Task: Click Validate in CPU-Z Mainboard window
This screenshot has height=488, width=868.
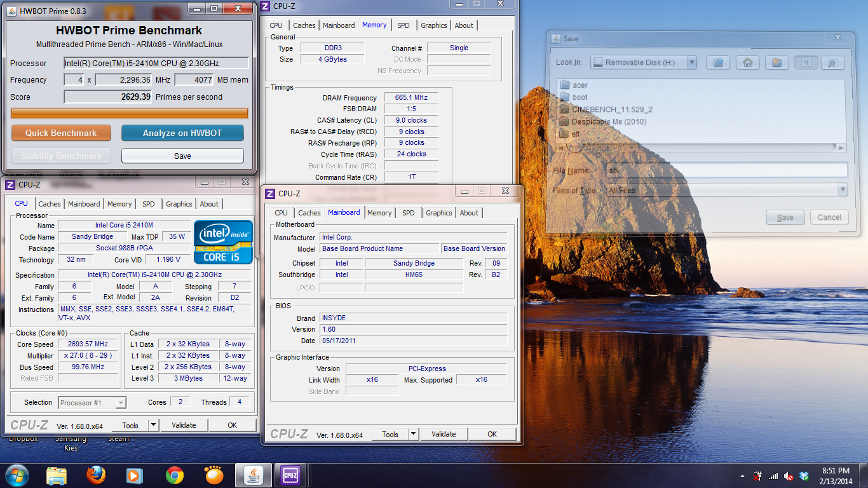Action: pos(444,434)
